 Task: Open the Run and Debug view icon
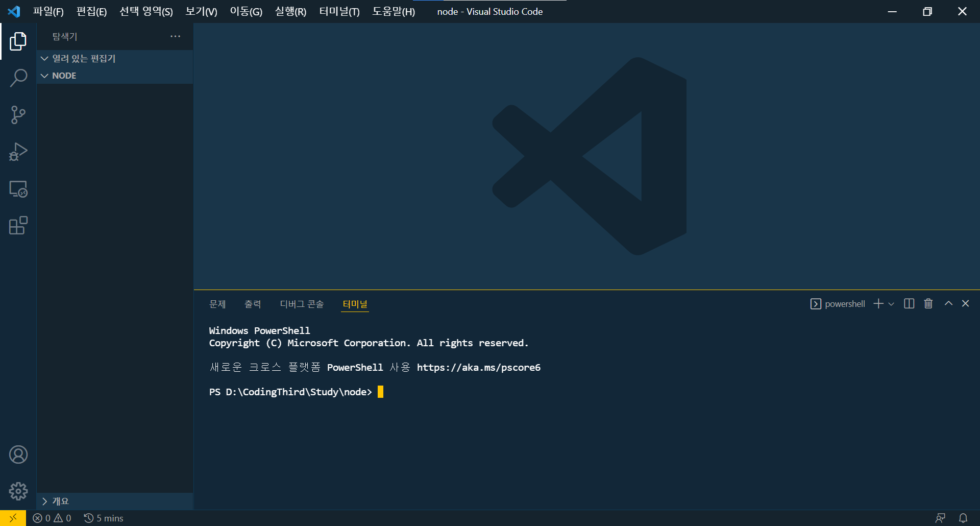point(18,152)
